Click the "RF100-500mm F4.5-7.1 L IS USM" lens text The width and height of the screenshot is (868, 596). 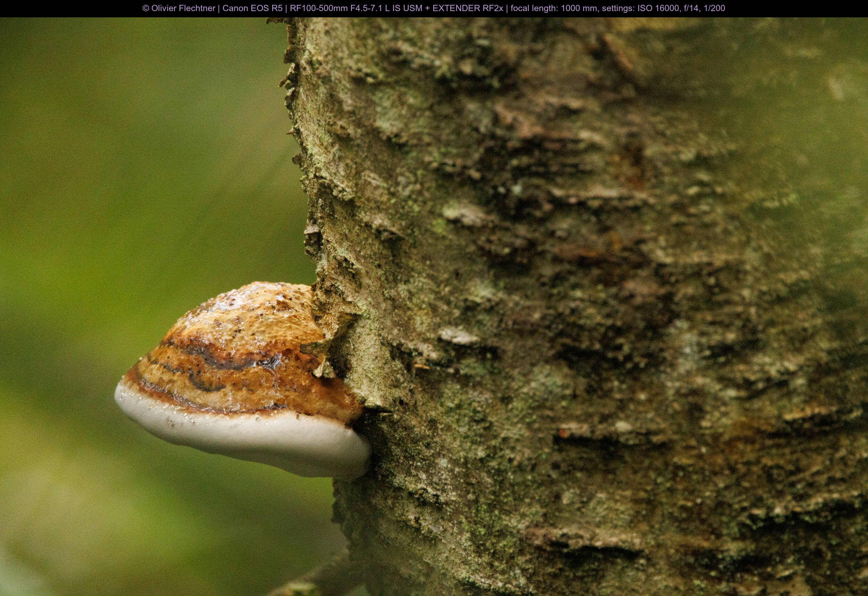point(357,8)
